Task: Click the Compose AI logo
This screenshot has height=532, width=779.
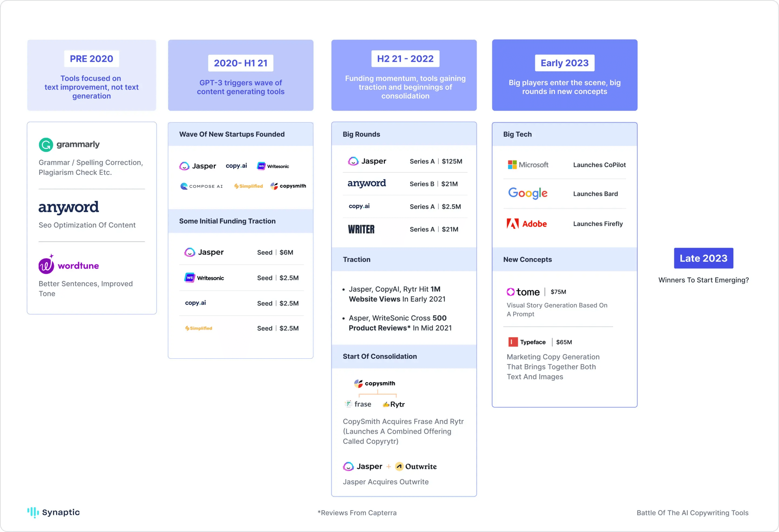Action: click(x=201, y=186)
